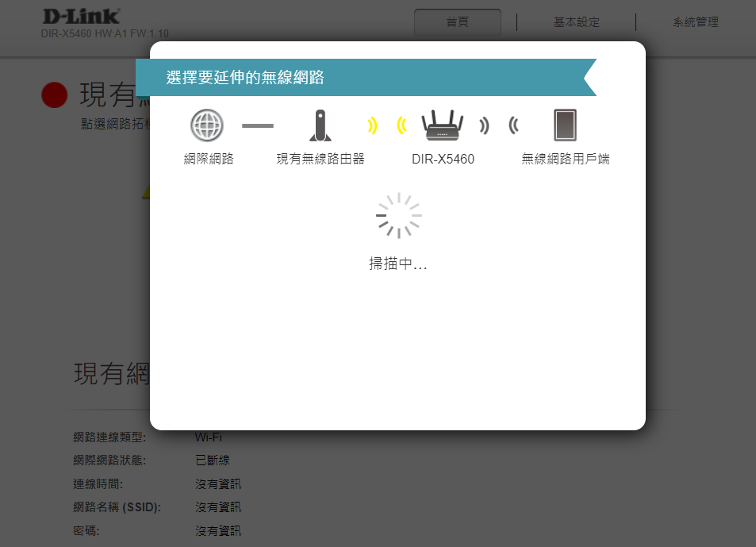The width and height of the screenshot is (756, 547).
Task: Click the red connection status circle
Action: [x=55, y=94]
